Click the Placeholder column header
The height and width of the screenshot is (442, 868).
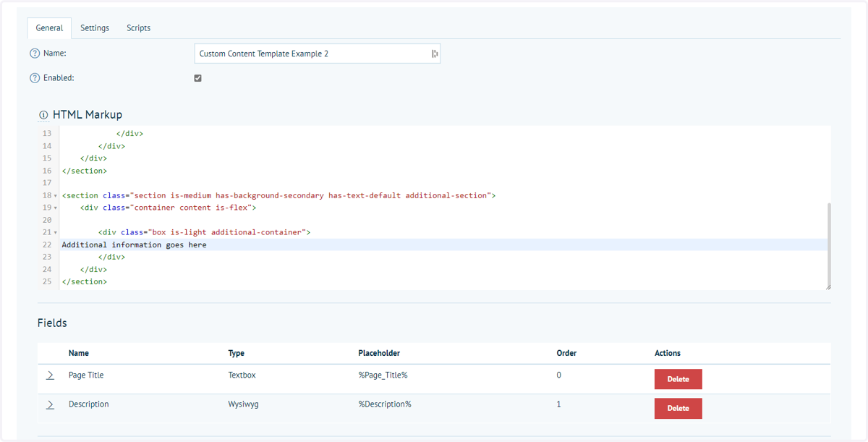tap(379, 353)
